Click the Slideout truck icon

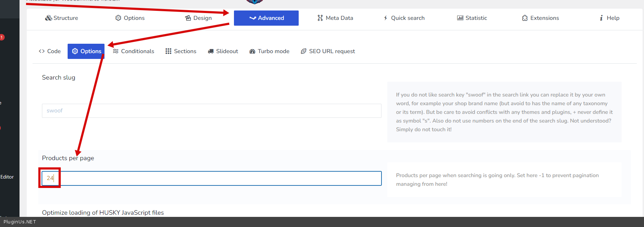pyautogui.click(x=211, y=51)
